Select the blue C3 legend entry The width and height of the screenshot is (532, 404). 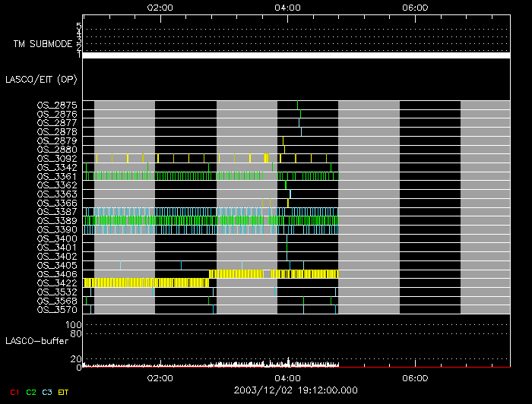coord(48,391)
